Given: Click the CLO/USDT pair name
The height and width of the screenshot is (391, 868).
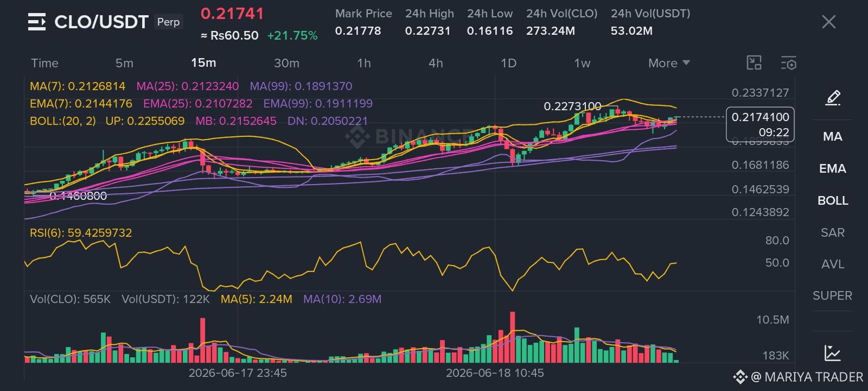Looking at the screenshot, I should (101, 22).
